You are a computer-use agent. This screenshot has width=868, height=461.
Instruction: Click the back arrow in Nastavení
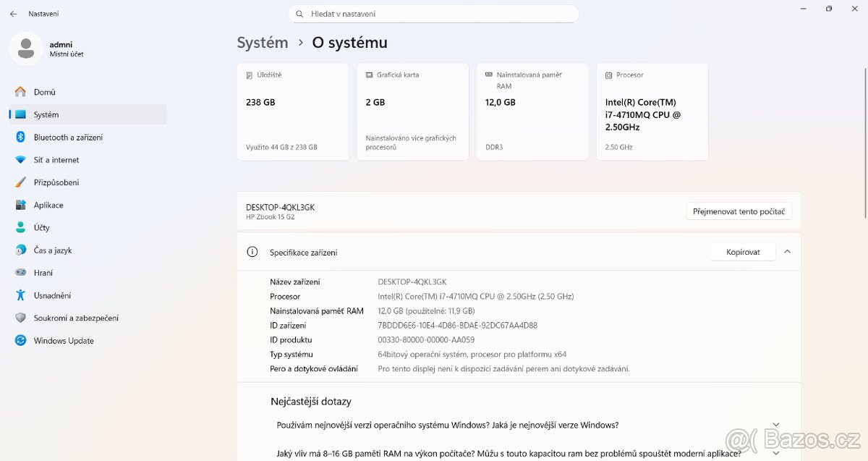pyautogui.click(x=13, y=14)
